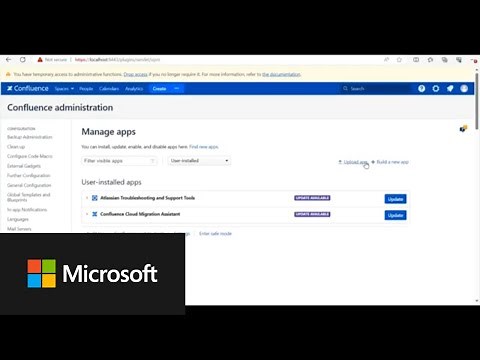
Task: Click the browser read aloud icon
Action: (x=386, y=60)
